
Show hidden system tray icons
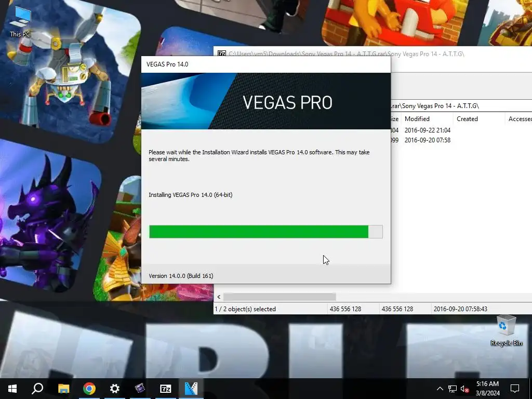(x=440, y=389)
